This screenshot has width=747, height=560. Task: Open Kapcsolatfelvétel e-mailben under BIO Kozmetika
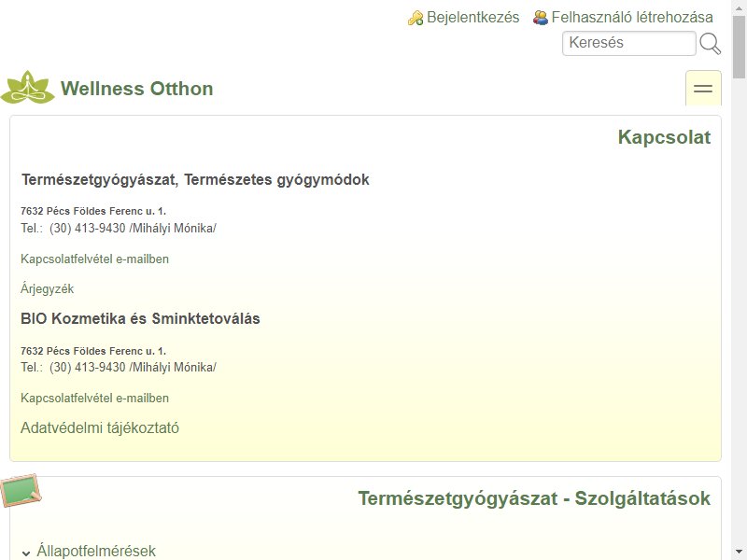[95, 399]
